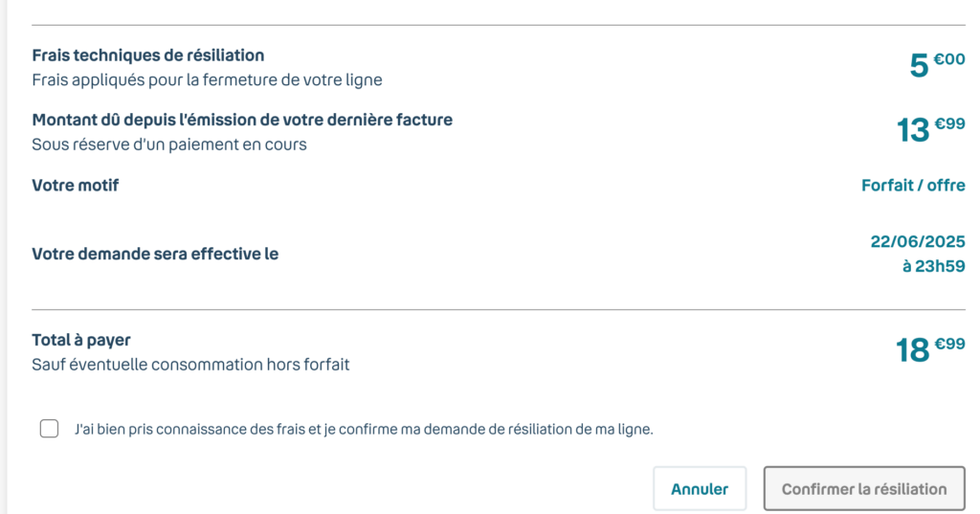The height and width of the screenshot is (514, 980).
Task: Click the 5€00 technical fee amount
Action: 937,64
